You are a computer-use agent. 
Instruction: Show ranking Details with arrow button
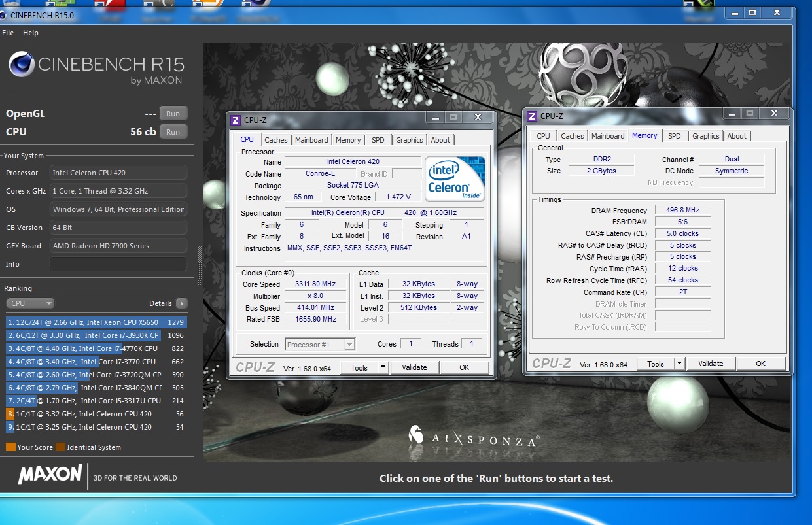pyautogui.click(x=182, y=303)
